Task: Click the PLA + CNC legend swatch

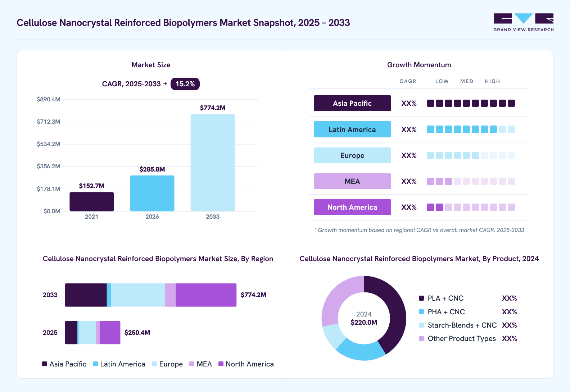Action: [421, 298]
